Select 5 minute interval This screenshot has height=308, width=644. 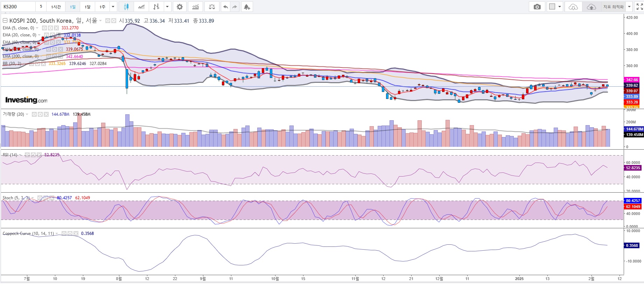pos(41,7)
